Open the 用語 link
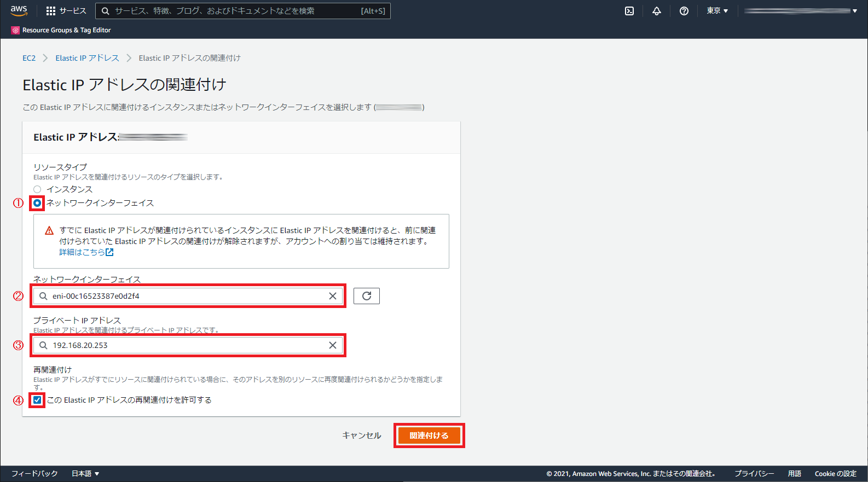Screen dimensions: 868x482 [x=795, y=474]
